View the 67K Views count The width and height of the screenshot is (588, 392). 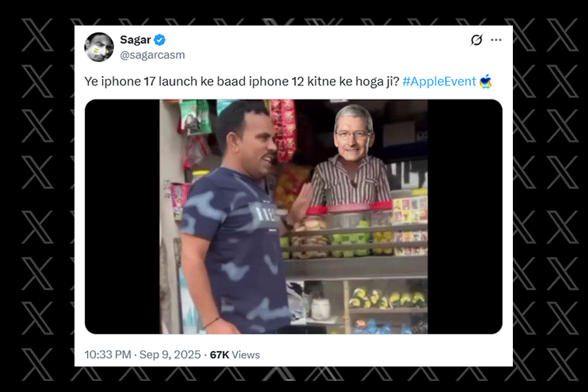tap(235, 355)
